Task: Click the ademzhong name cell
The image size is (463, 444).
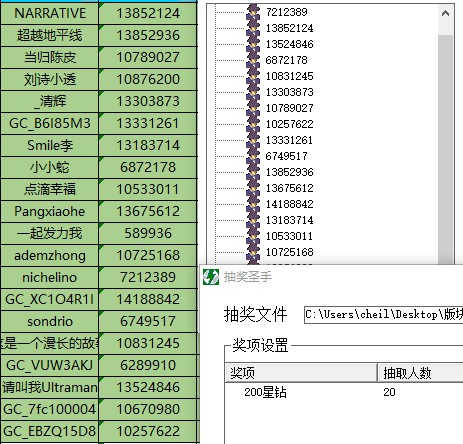Action: (50, 255)
